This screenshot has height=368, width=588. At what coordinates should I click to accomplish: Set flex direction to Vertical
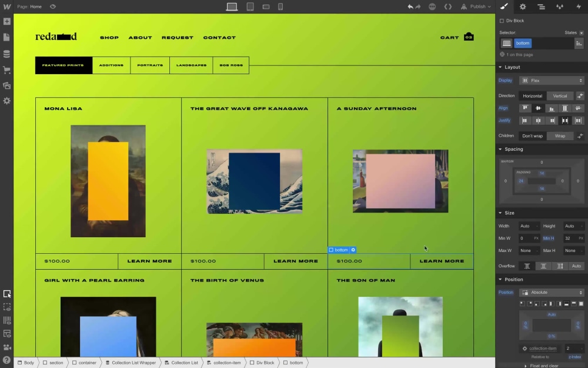(560, 96)
